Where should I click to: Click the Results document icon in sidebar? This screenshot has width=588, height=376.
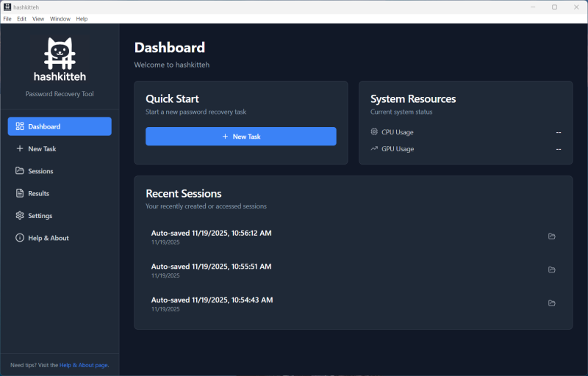click(x=20, y=193)
